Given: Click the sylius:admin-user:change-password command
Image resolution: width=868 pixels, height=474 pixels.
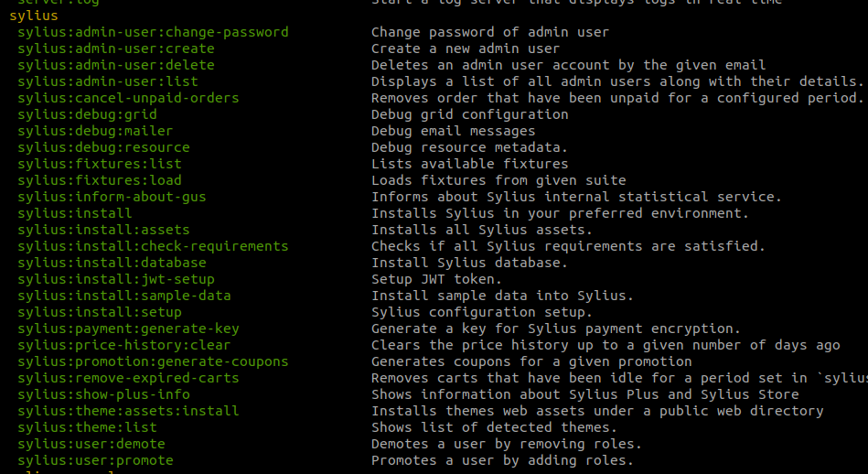Looking at the screenshot, I should (x=153, y=32).
